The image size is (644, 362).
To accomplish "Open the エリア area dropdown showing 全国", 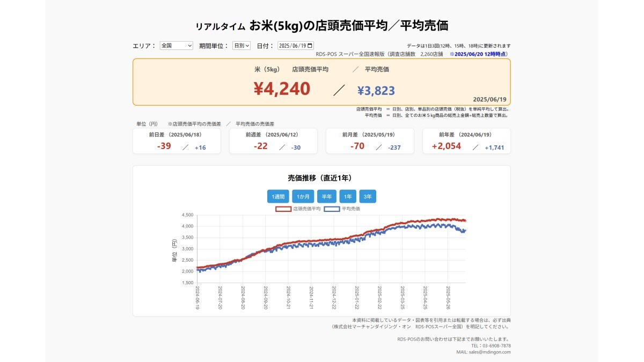I will click(176, 46).
